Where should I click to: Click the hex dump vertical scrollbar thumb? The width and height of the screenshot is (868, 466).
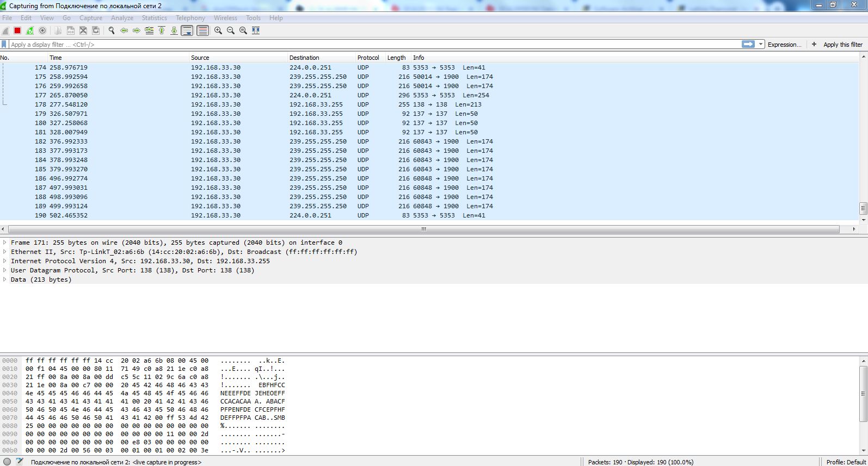point(863,393)
